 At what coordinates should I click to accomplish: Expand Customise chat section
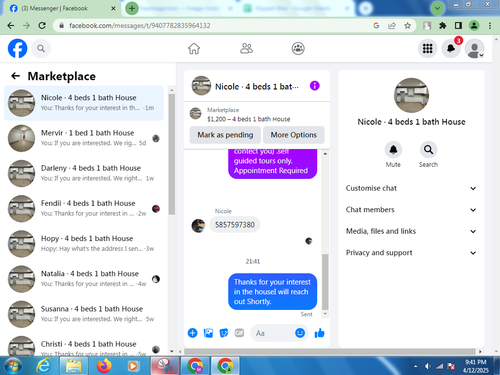(x=411, y=188)
